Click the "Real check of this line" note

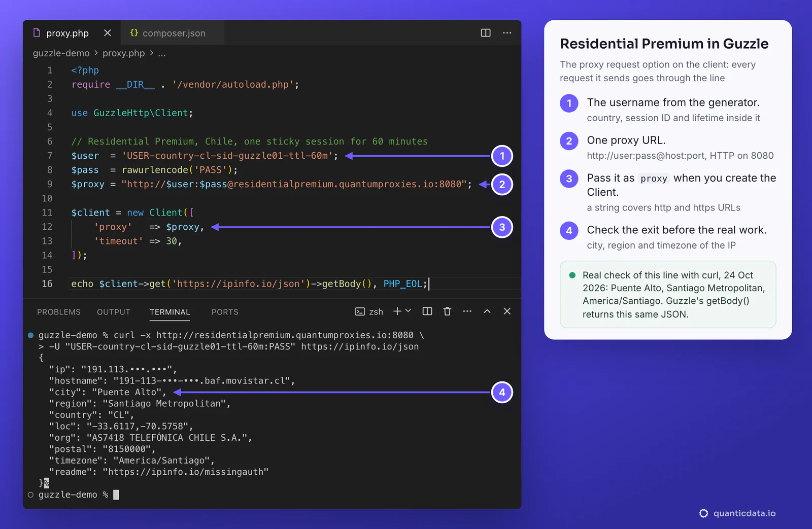(668, 295)
